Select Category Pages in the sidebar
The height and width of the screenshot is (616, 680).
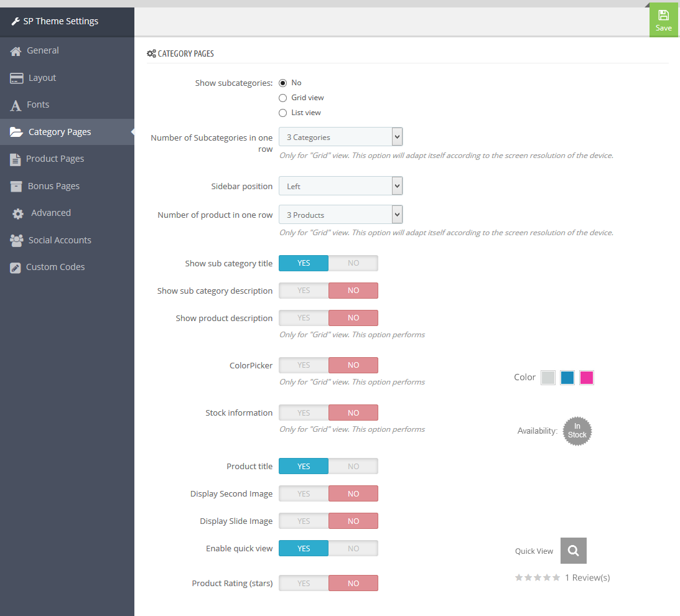(x=67, y=132)
